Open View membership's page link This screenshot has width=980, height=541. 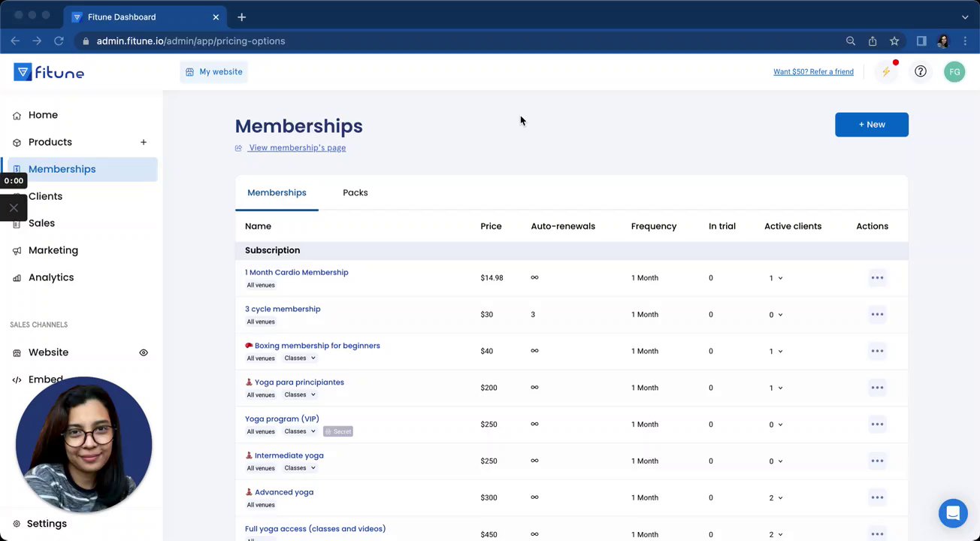(x=297, y=148)
